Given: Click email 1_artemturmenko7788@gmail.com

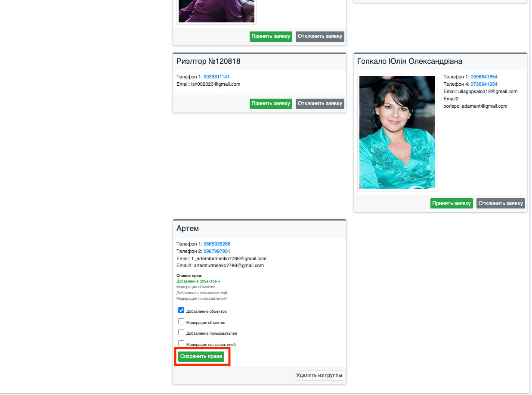Looking at the screenshot, I should click(229, 258).
